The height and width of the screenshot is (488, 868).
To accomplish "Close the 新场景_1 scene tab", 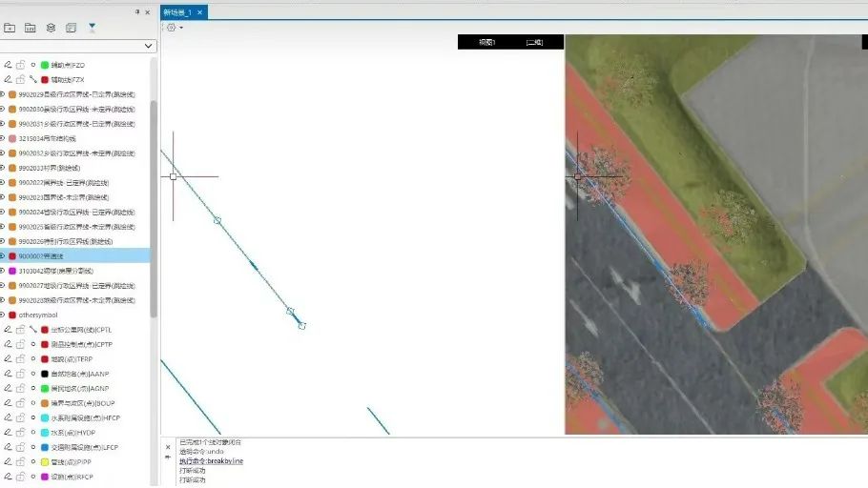I will (x=200, y=12).
